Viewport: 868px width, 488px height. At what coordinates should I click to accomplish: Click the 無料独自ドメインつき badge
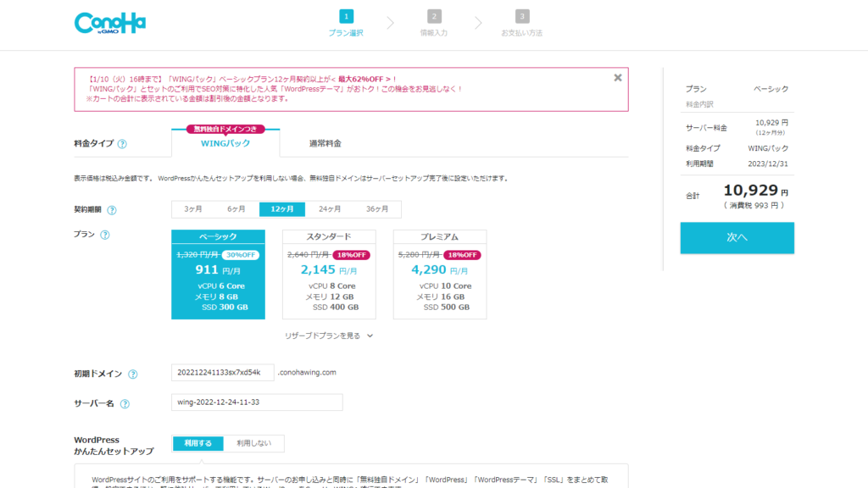point(225,129)
